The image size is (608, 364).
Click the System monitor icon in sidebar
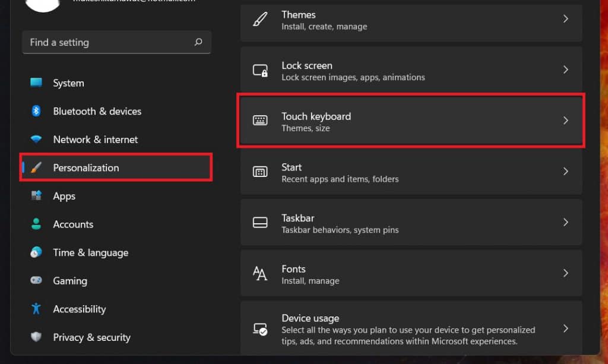pos(36,83)
